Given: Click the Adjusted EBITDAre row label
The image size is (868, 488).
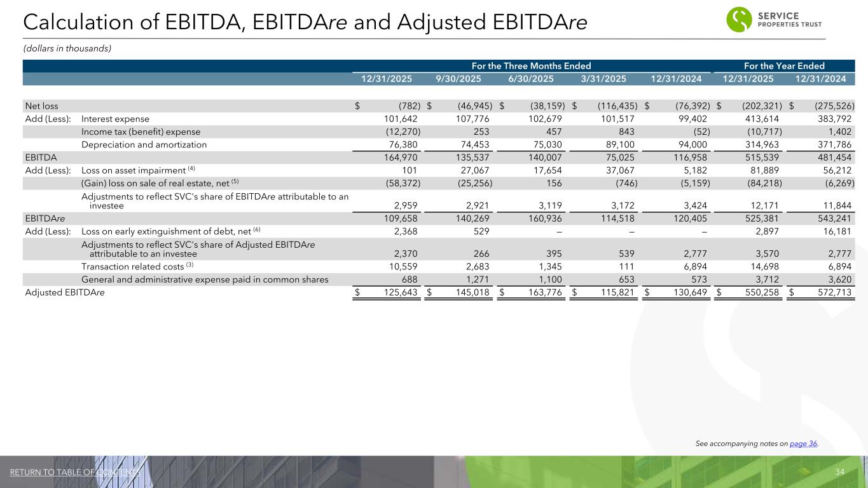Looking at the screenshot, I should coord(64,293).
